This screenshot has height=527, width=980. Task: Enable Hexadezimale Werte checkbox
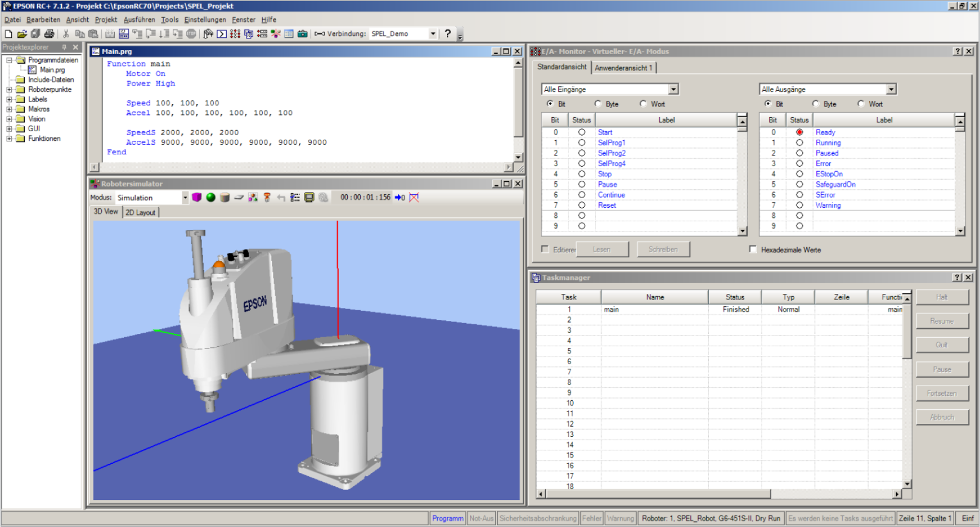(x=753, y=249)
